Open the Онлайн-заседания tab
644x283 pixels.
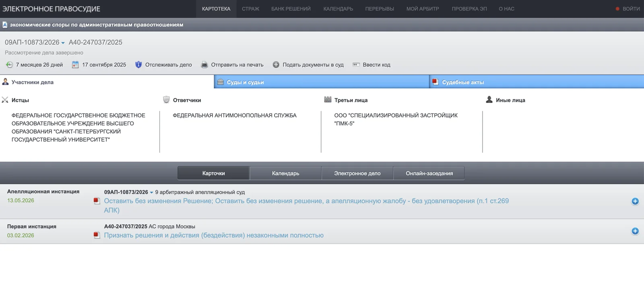click(x=429, y=173)
